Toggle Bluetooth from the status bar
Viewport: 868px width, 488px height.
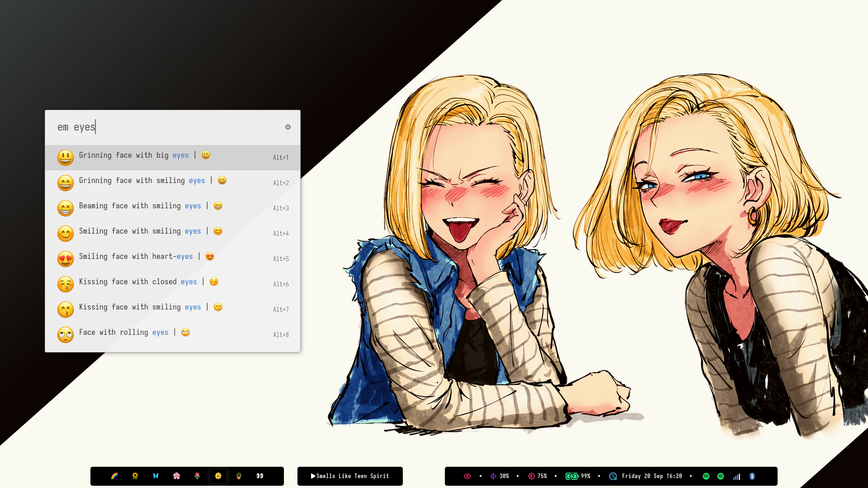coord(752,476)
